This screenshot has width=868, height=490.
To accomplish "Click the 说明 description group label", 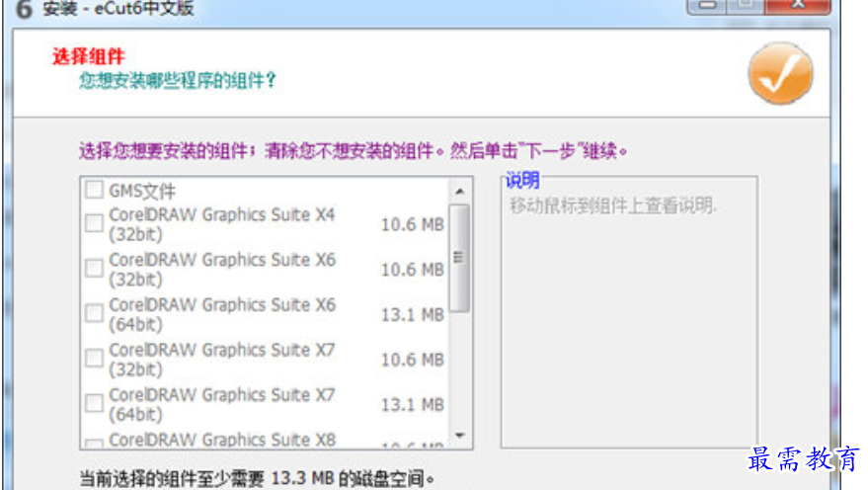I will coord(522,180).
